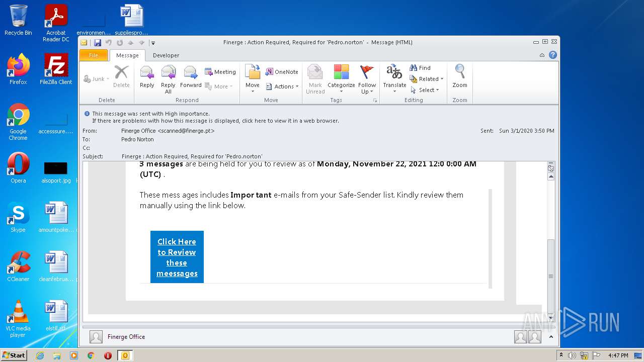Click the Undo quick access icon
Viewport: 644px width, 362px height.
coord(108,43)
